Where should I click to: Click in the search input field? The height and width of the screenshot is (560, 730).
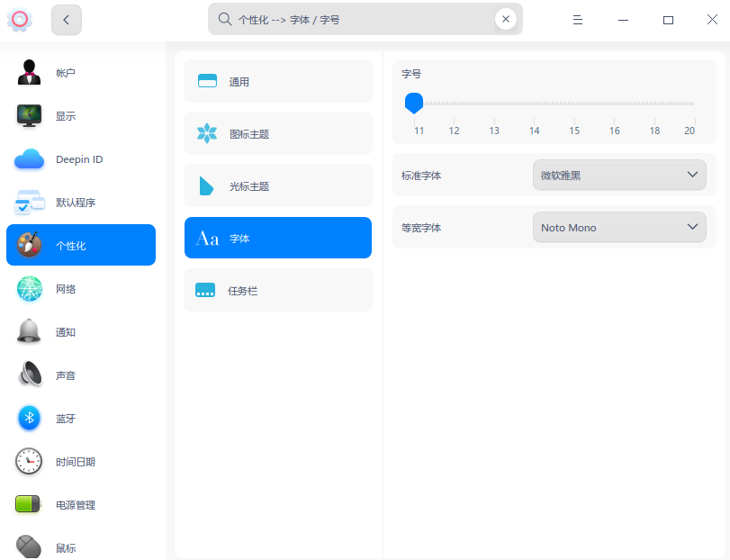[x=365, y=20]
